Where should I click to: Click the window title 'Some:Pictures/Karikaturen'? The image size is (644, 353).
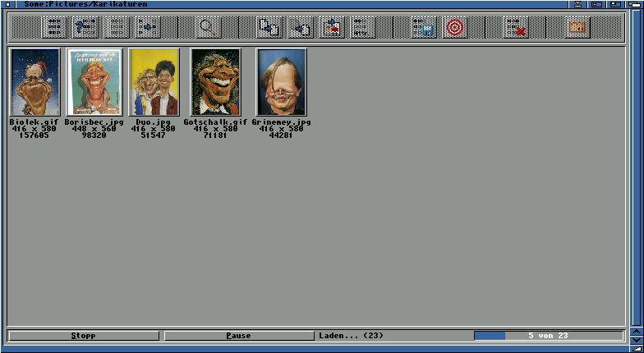click(85, 4)
